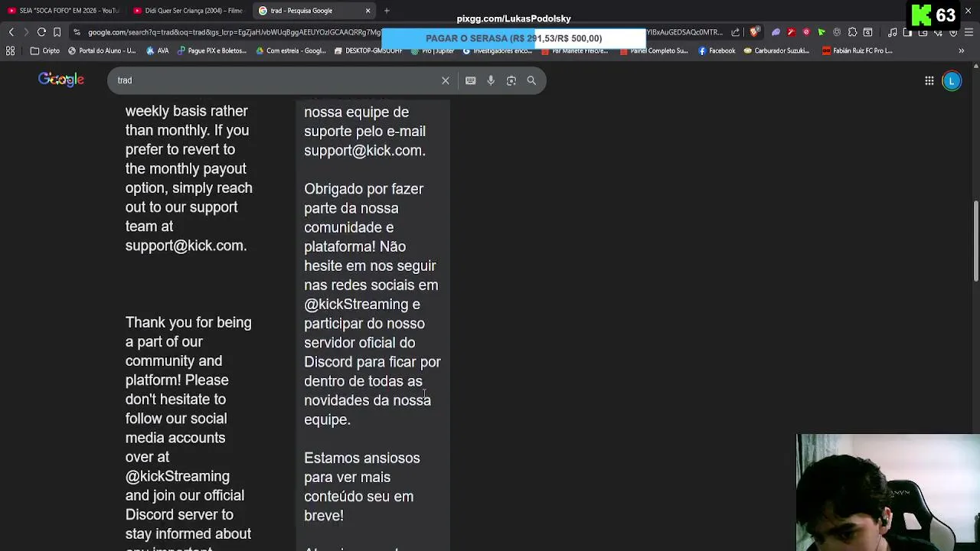Click the 'weekly basis rather' source line
The width and height of the screenshot is (980, 551).
[186, 111]
